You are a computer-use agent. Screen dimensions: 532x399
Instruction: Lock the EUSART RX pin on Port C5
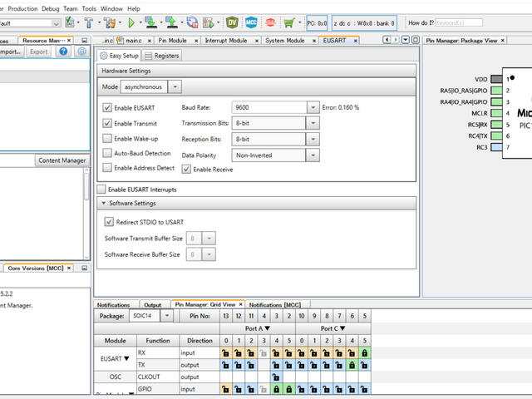pos(365,353)
